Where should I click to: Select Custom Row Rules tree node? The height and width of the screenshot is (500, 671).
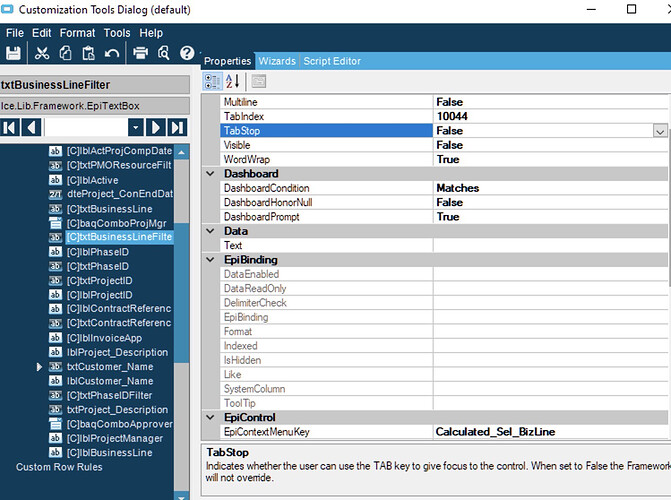click(x=59, y=467)
